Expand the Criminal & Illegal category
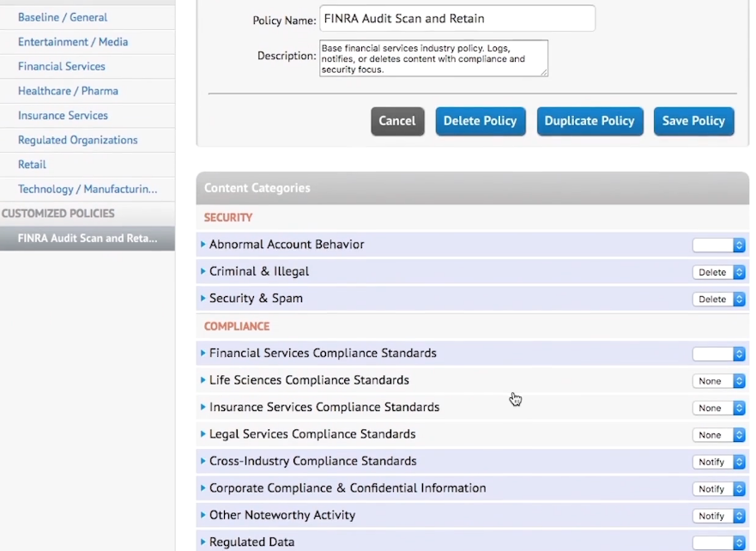Screen dimensions: 756x551 pyautogui.click(x=203, y=272)
